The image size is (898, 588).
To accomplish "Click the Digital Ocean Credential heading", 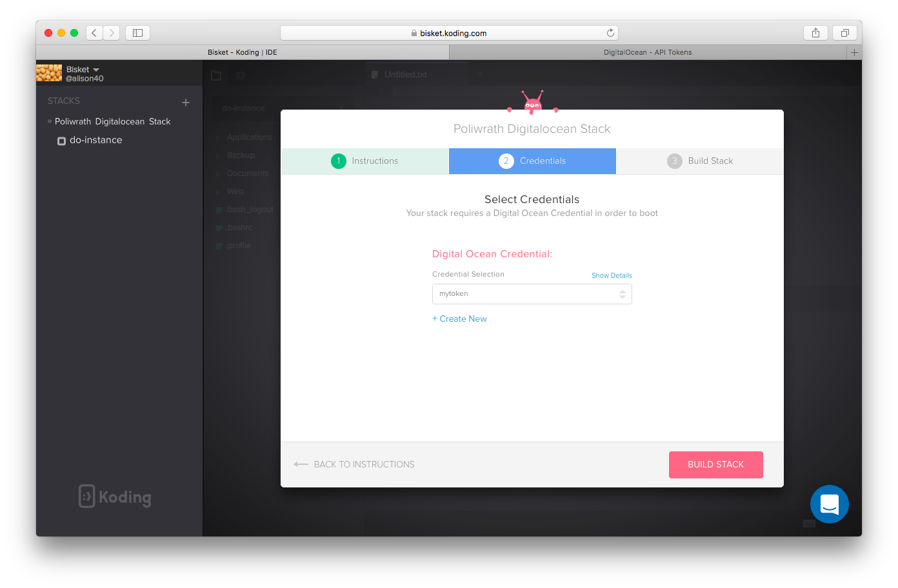I will [x=492, y=254].
